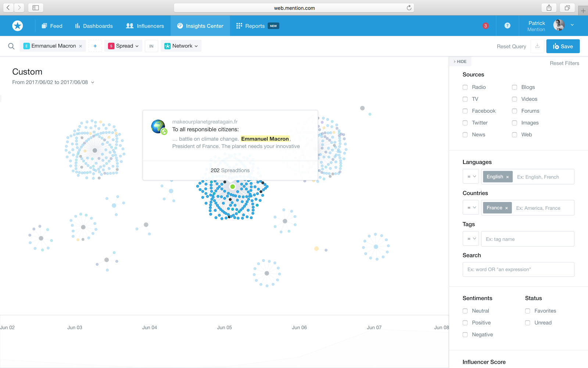
Task: Enable the News source checkbox
Action: click(x=465, y=135)
